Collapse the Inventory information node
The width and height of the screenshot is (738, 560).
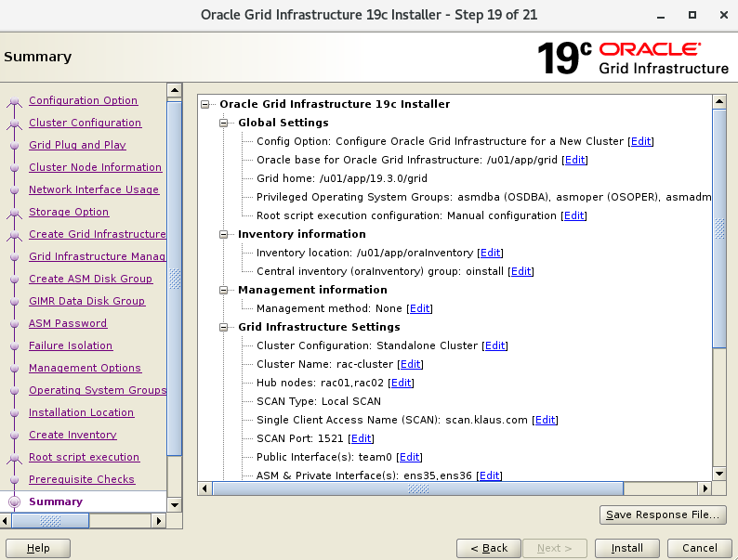click(224, 234)
